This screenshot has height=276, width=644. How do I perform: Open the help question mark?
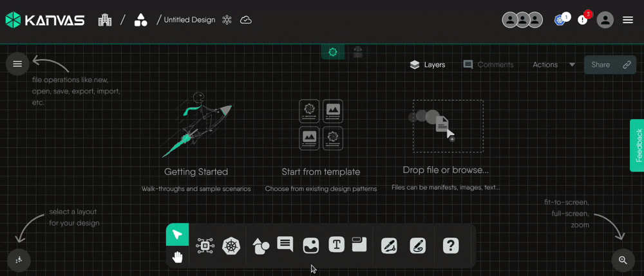tap(451, 246)
